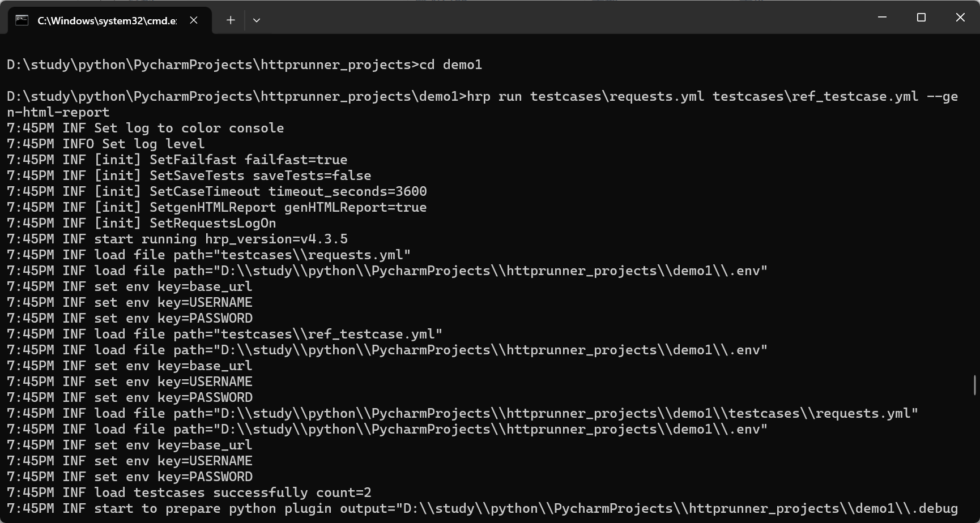
Task: Click the cmd.exe icon on the tab
Action: (x=20, y=20)
